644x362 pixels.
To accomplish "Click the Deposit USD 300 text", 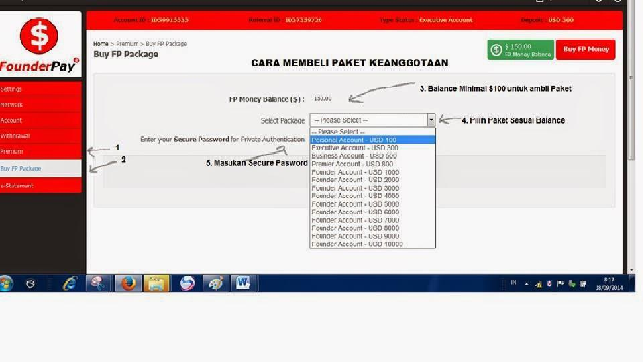I will pos(547,20).
